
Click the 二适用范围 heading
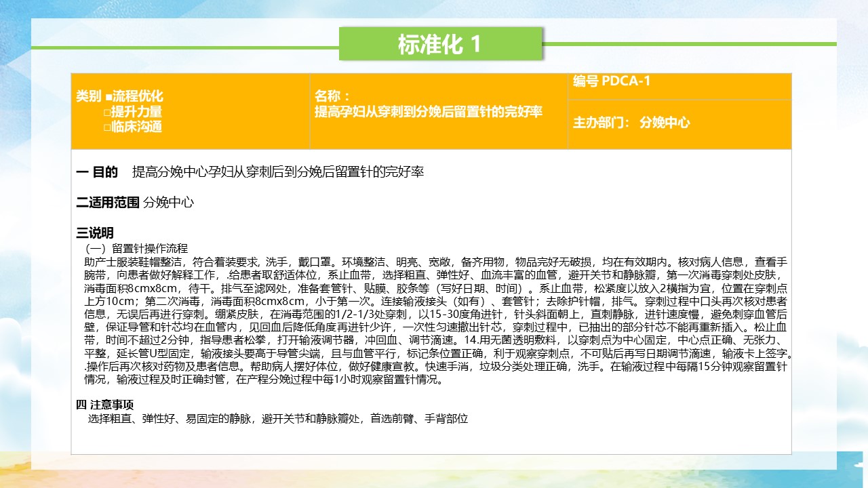click(x=108, y=202)
